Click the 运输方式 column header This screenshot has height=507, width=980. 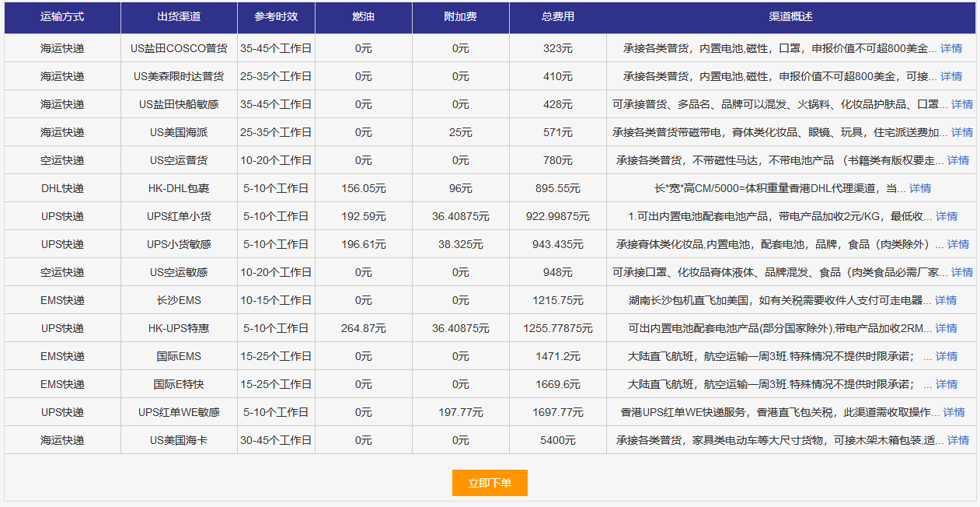coord(62,16)
